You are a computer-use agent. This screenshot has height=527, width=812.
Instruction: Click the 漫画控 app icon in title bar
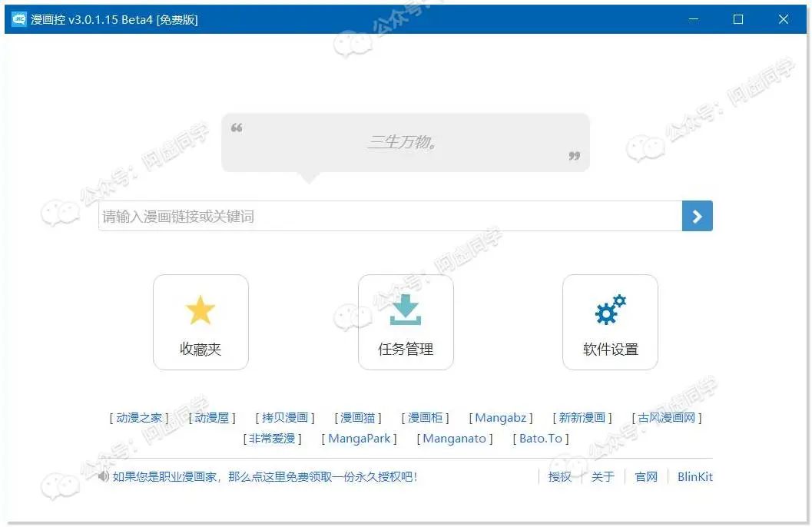pos(19,19)
